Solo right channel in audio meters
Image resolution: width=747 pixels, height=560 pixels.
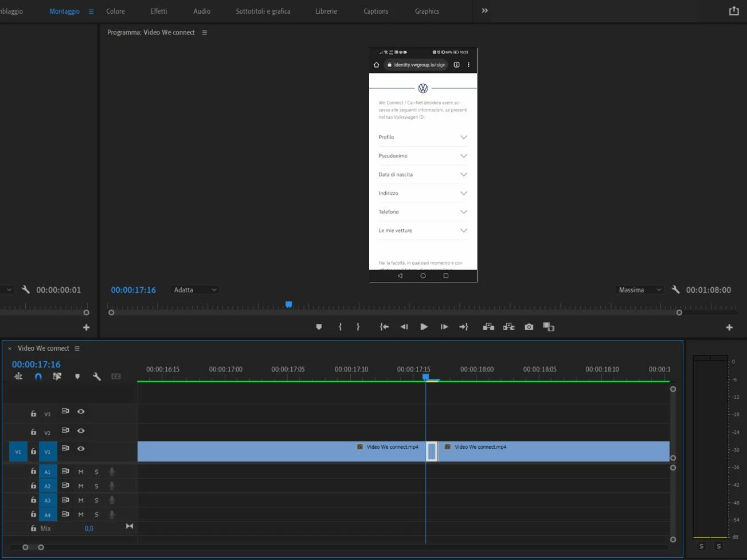[719, 546]
